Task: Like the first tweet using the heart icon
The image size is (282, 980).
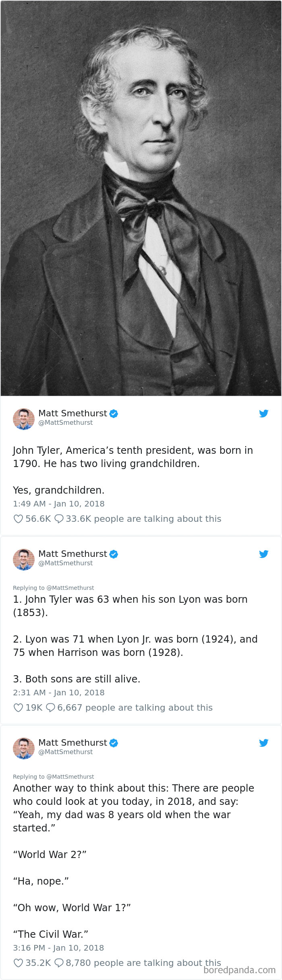Action: tap(17, 519)
